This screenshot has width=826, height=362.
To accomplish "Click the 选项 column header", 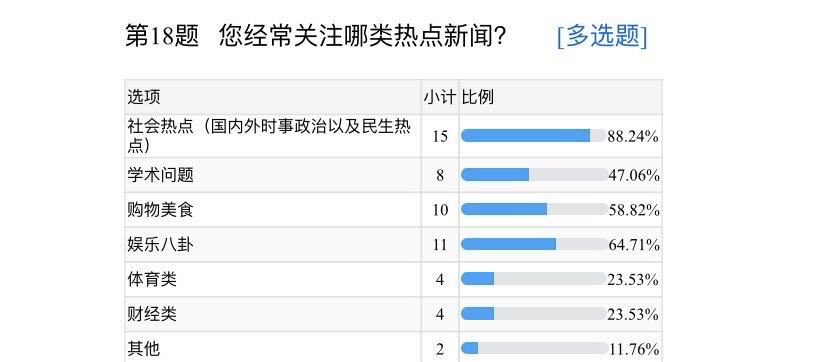I will click(143, 97).
